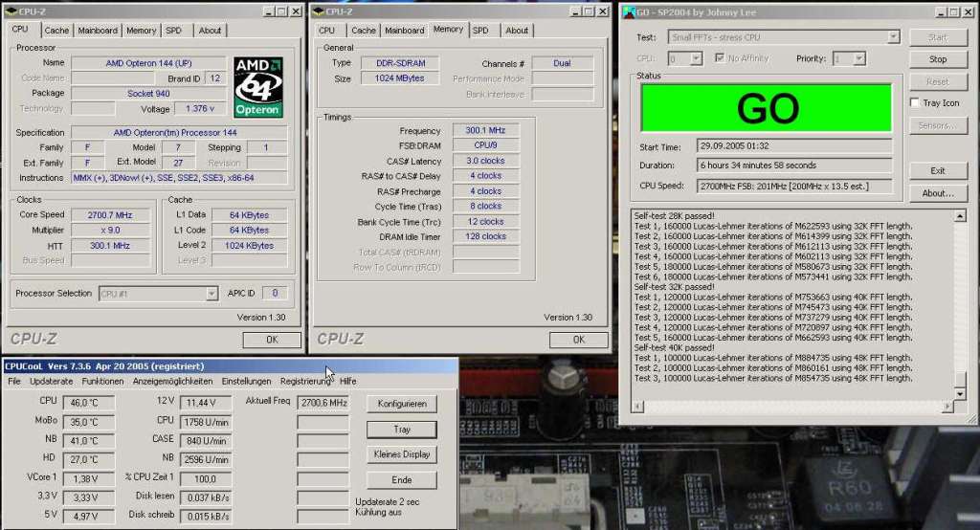
Task: Click the Tray button in CPUCool
Action: (402, 430)
